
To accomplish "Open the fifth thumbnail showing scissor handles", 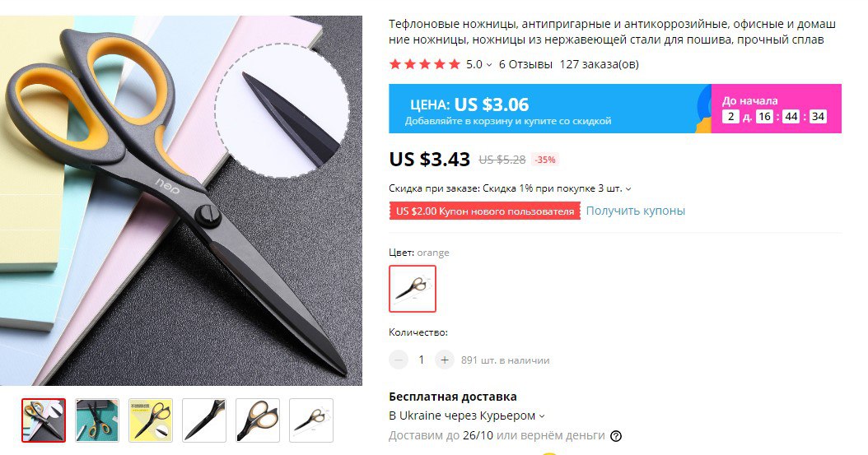I will [x=258, y=420].
